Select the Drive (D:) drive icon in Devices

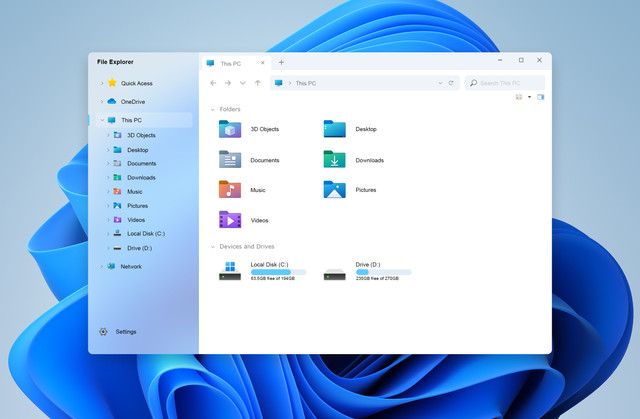tap(334, 274)
